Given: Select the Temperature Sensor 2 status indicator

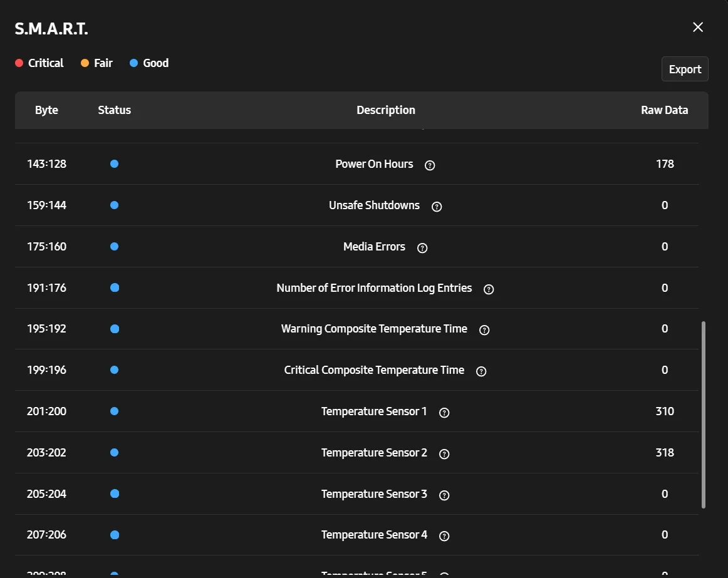Looking at the screenshot, I should click(114, 453).
